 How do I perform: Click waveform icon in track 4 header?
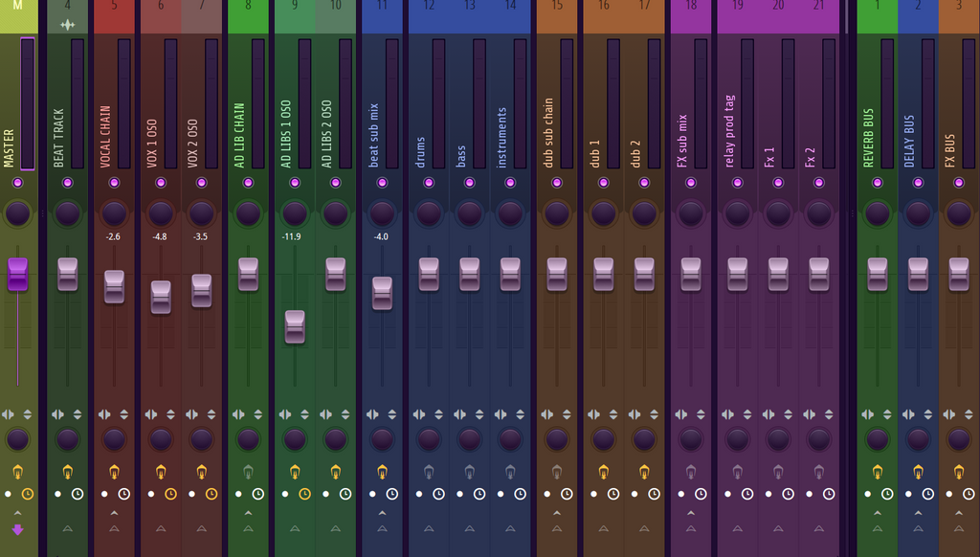tap(68, 25)
